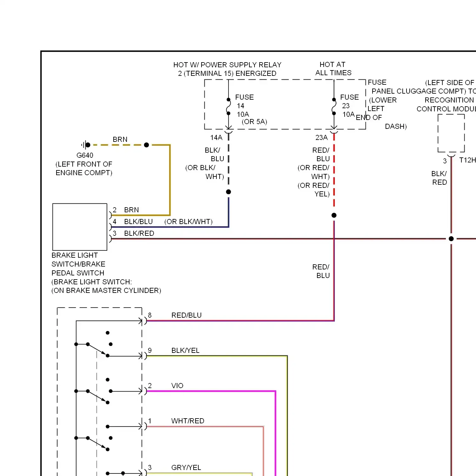476x476 pixels.
Task: Click the 'LEFT FRONT OF ENGINE COMPT' location note
Action: (84, 169)
